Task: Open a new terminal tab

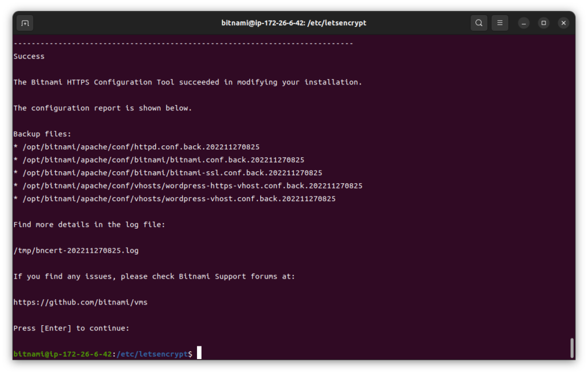Action: tap(25, 23)
